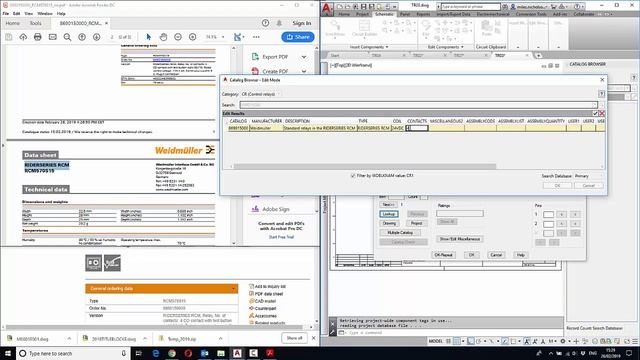Click the Catalog Browser Search field
This screenshot has height=360, width=640.
tap(418, 105)
